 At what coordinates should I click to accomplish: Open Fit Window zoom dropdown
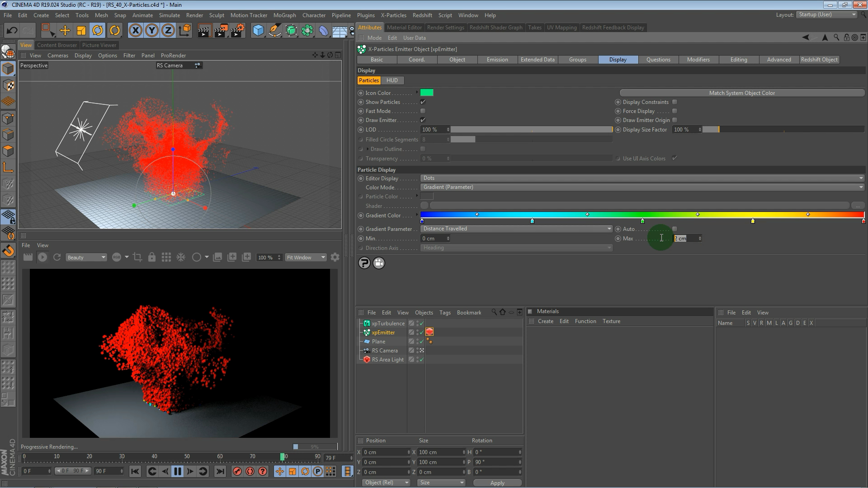point(306,258)
